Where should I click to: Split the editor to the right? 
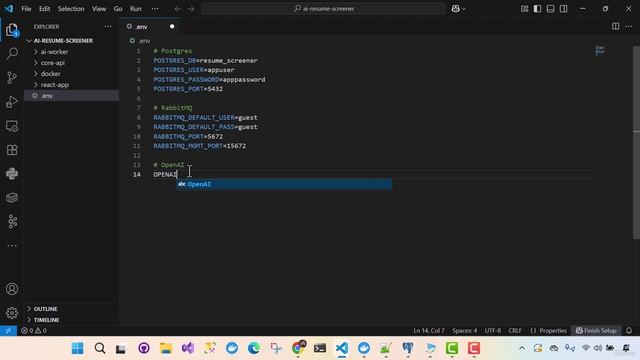616,27
